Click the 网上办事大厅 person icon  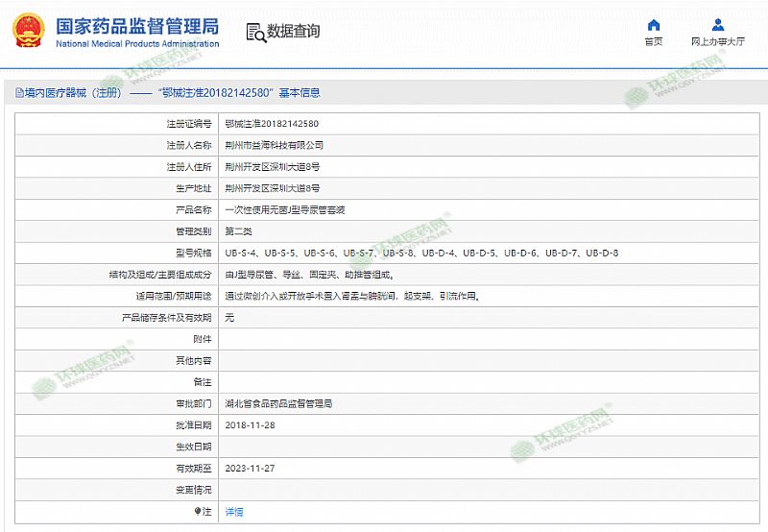click(718, 25)
